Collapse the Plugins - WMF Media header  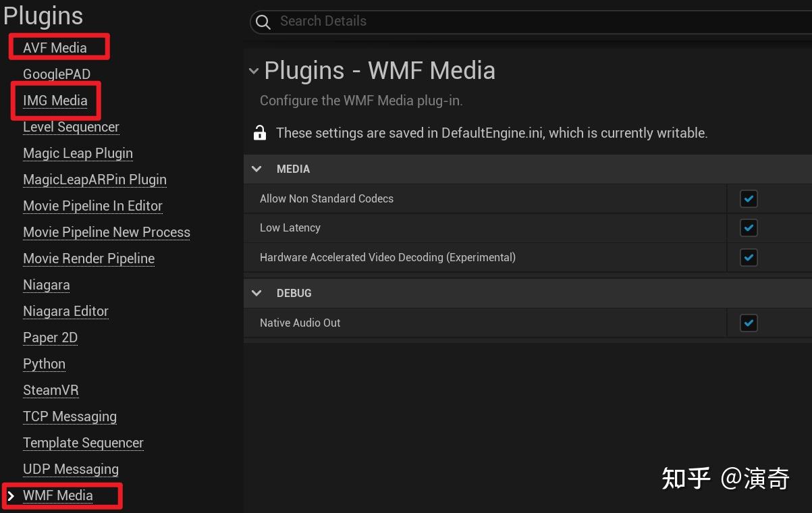[x=253, y=71]
